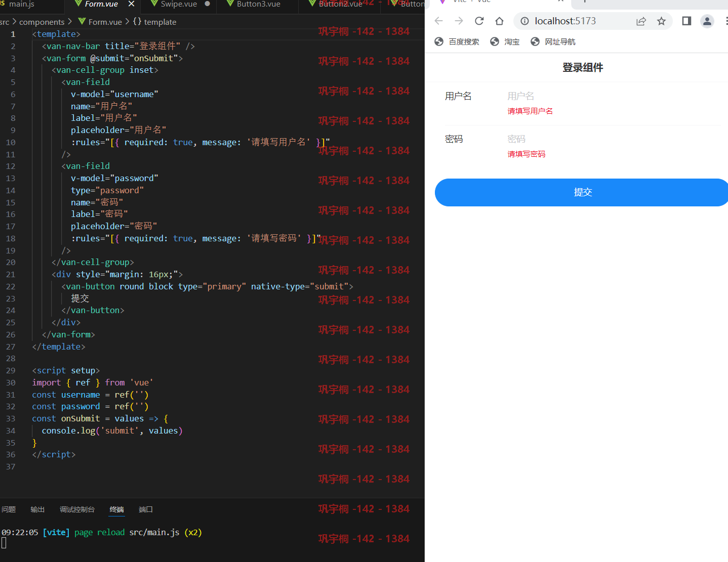This screenshot has height=562, width=728.
Task: Click 'Form.vue' in the breadcrumb path
Action: tap(105, 22)
